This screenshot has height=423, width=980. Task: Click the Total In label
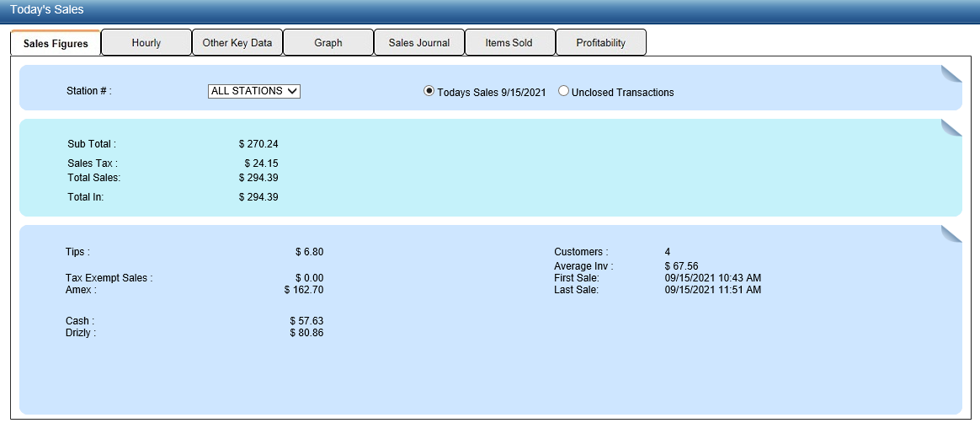86,197
